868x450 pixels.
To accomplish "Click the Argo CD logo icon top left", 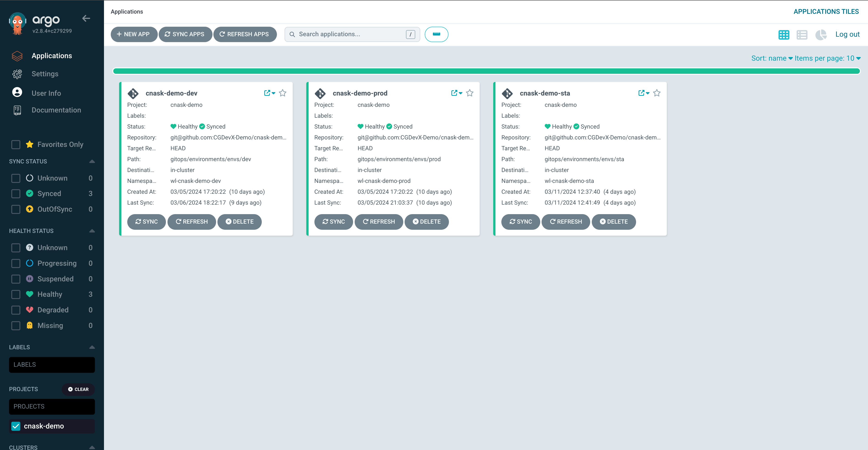I will (17, 23).
